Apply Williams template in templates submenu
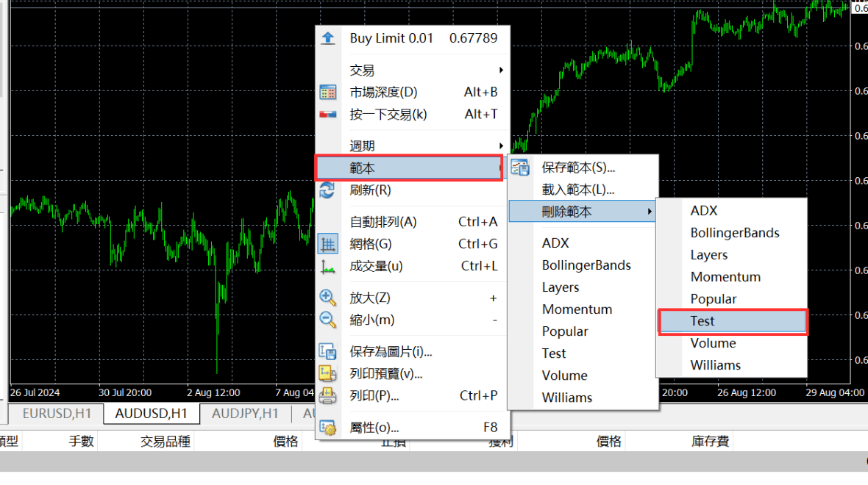 point(583,398)
